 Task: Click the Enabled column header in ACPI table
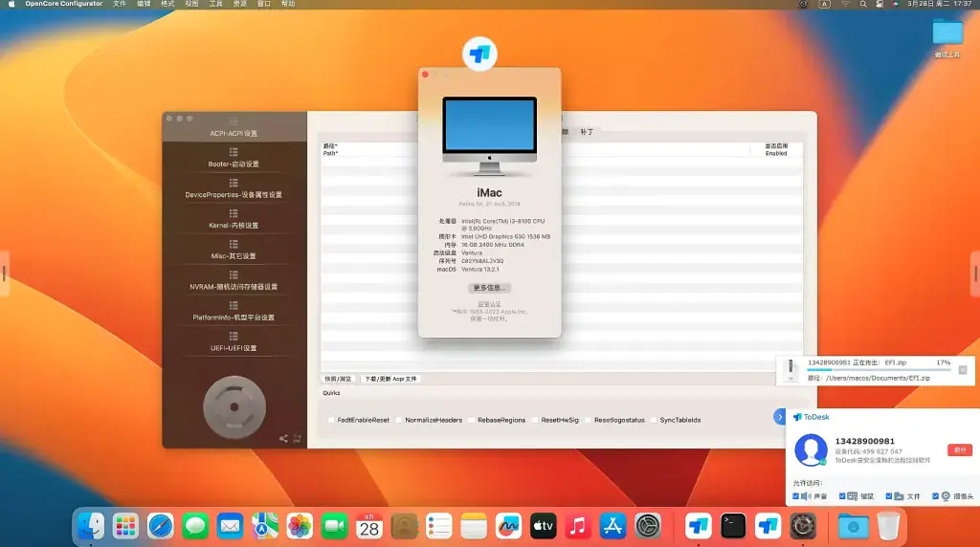[776, 149]
